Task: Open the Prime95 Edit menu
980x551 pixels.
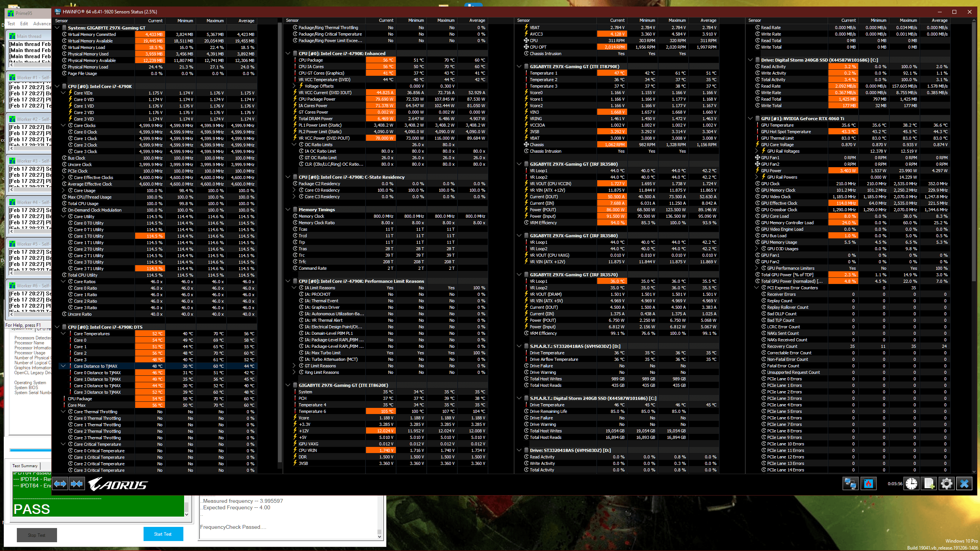Action: (24, 24)
